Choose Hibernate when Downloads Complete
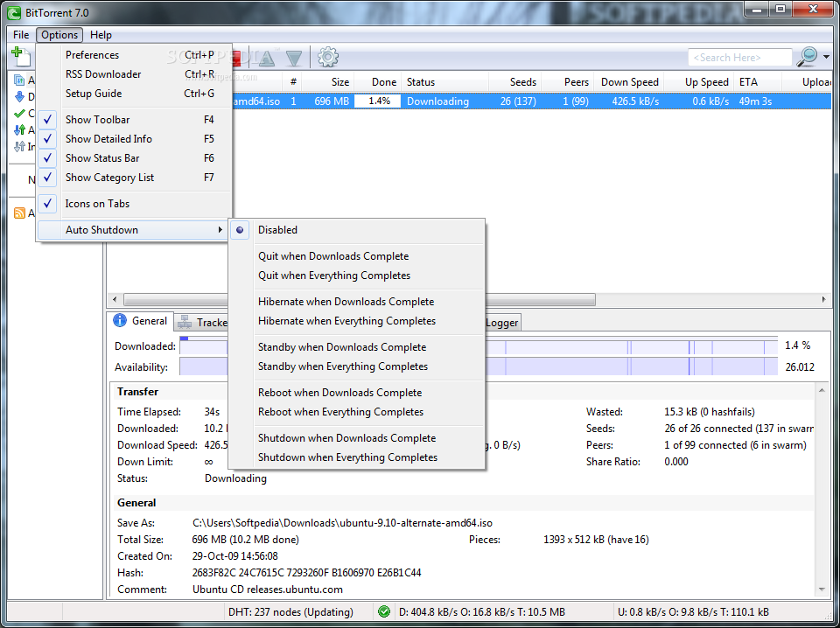The image size is (840, 628). point(346,302)
